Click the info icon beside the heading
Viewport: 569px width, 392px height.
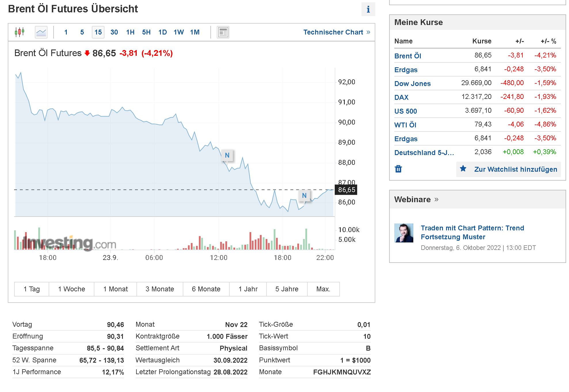click(x=368, y=9)
